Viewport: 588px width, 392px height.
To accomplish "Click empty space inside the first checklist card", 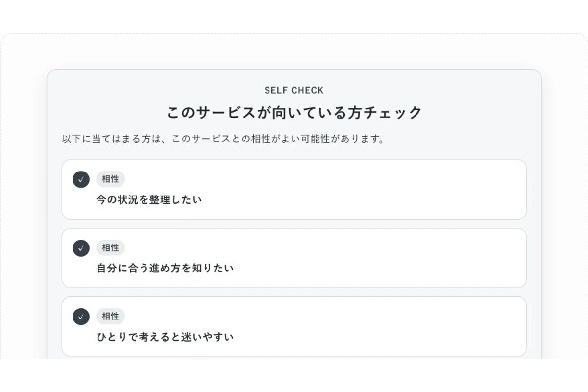I will pyautogui.click(x=367, y=189).
